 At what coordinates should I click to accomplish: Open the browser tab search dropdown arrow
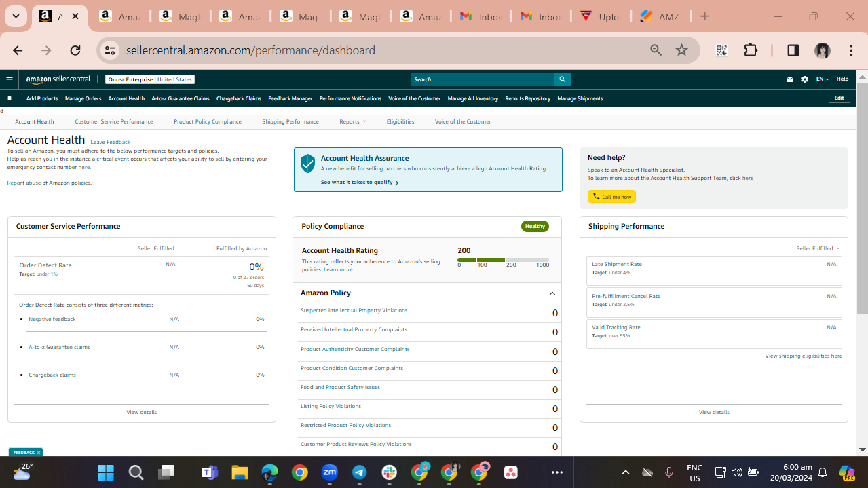coord(16,16)
